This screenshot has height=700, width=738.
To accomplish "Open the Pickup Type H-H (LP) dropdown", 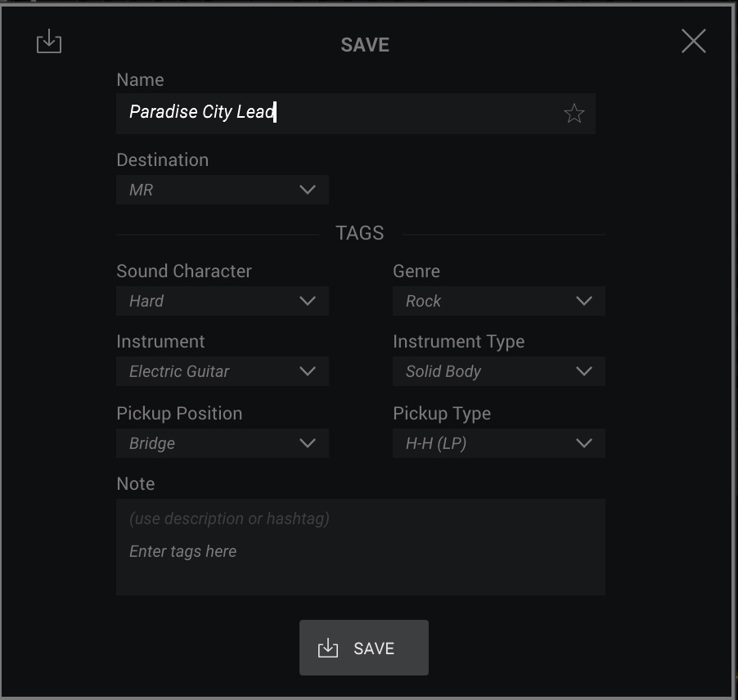I will pyautogui.click(x=499, y=442).
